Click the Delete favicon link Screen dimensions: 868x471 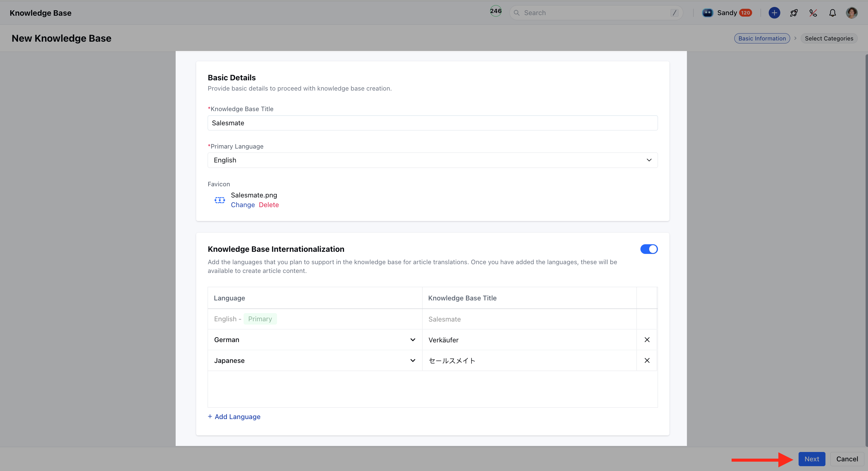(x=269, y=205)
